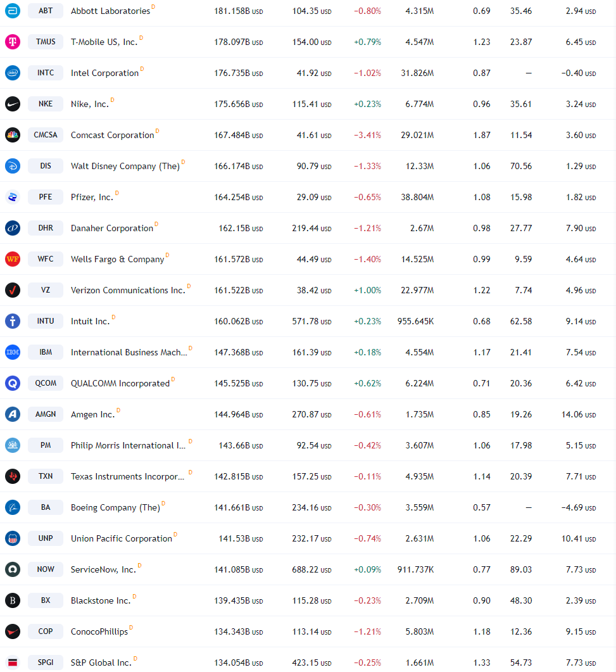This screenshot has height=672, width=616.
Task: Open the INTU ticker badge
Action: tap(46, 321)
